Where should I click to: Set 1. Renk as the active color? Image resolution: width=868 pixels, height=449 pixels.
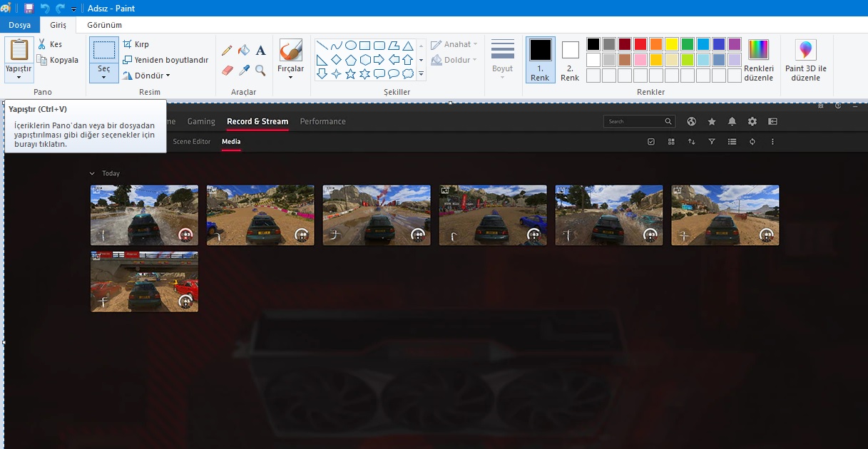pyautogui.click(x=540, y=60)
